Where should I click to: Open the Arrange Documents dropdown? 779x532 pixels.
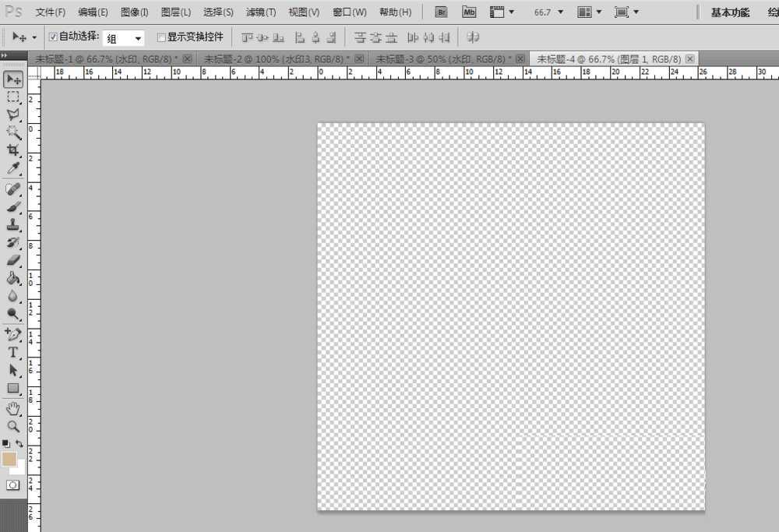pos(590,12)
